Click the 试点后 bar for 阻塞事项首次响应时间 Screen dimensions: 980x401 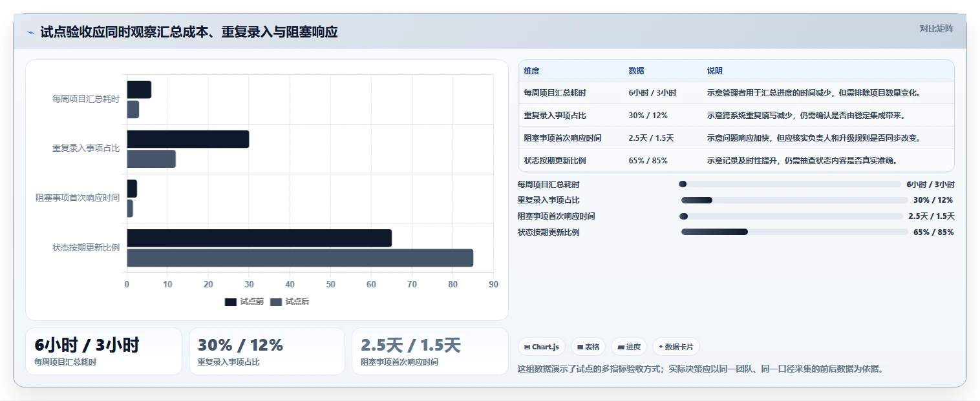130,209
